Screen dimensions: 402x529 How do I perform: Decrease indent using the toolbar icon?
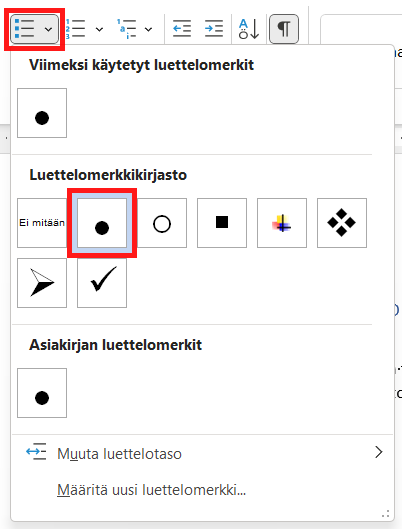pyautogui.click(x=182, y=29)
